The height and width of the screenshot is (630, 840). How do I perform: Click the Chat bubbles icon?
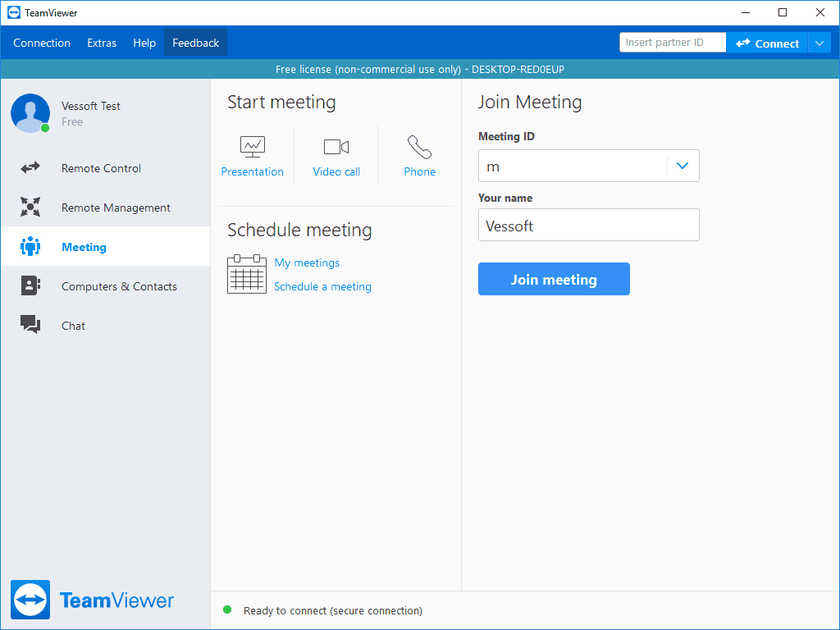pos(30,324)
